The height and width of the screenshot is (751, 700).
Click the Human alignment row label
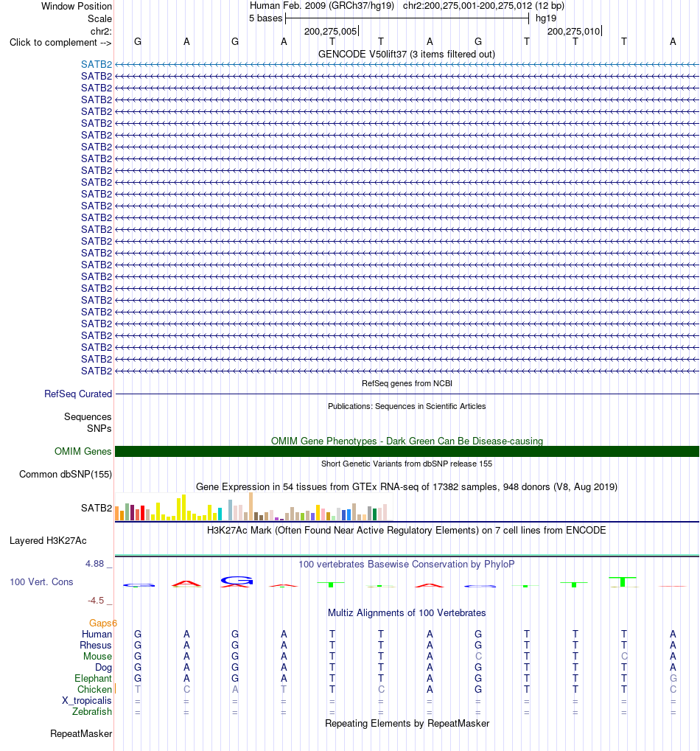[97, 634]
